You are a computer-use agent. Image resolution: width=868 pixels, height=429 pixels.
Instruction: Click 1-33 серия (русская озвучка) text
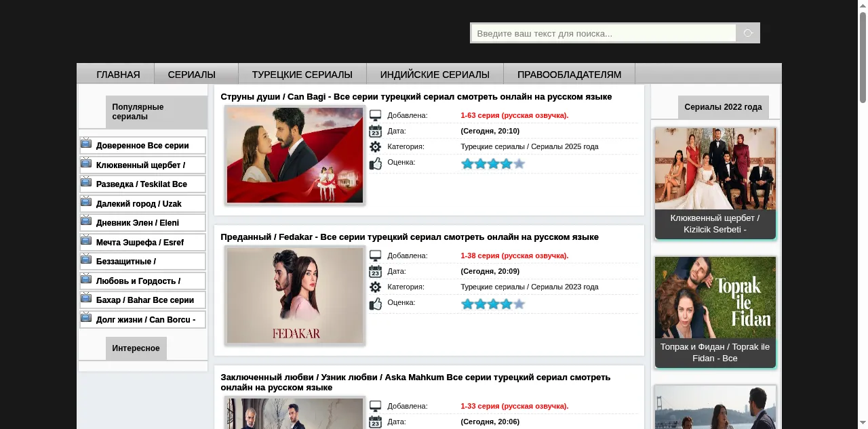click(515, 406)
